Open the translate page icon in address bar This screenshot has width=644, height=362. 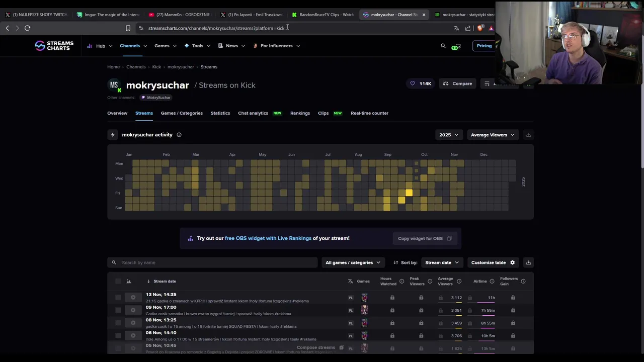click(456, 28)
